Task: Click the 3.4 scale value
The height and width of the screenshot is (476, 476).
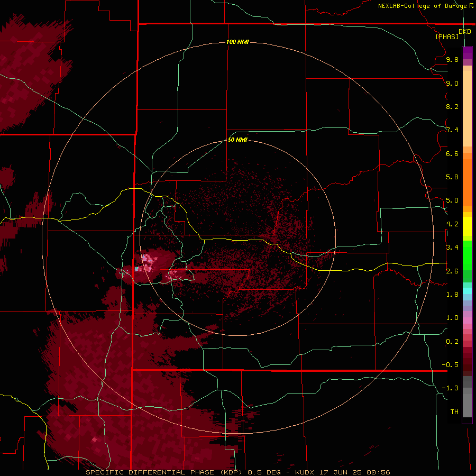Action: [452, 247]
